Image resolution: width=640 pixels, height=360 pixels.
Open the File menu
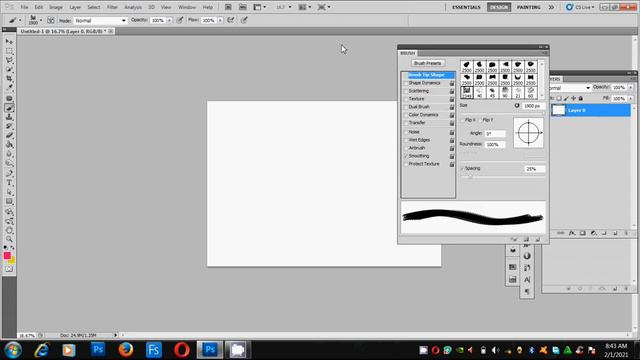[x=24, y=7]
